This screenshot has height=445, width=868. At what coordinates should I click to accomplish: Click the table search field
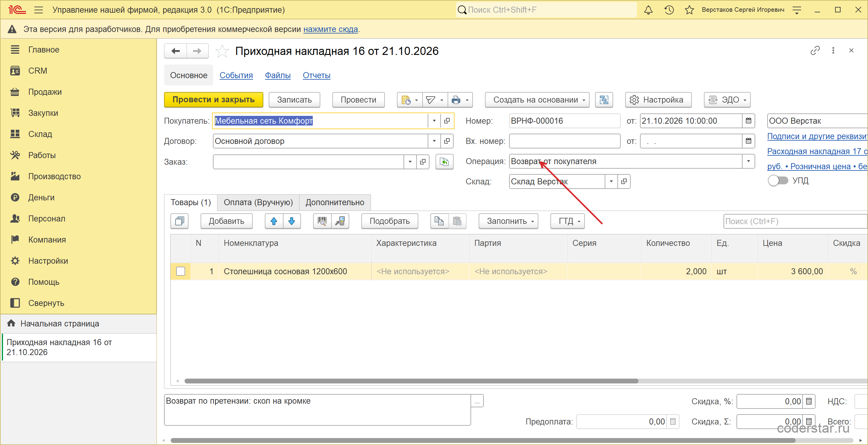point(795,221)
